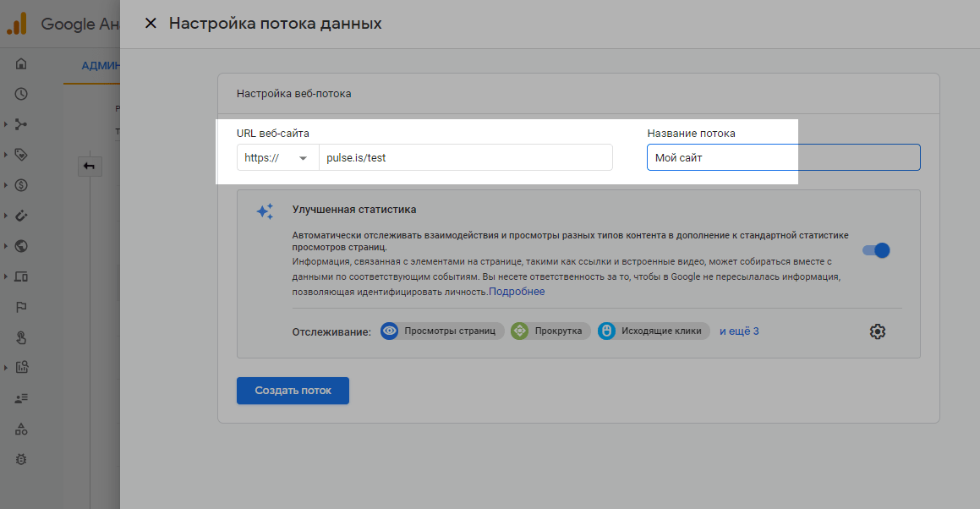Click the Monetization dollar icon
980x509 pixels.
coord(21,185)
